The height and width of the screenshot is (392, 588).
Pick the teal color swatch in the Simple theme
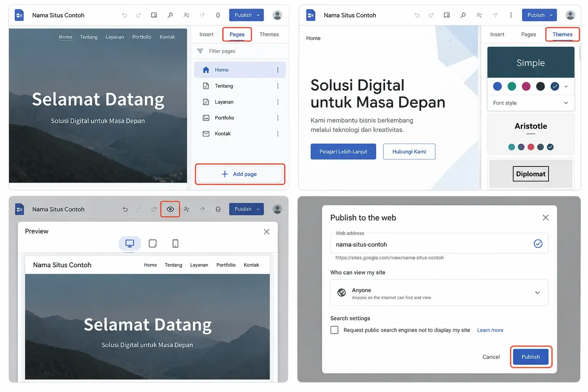tap(512, 87)
